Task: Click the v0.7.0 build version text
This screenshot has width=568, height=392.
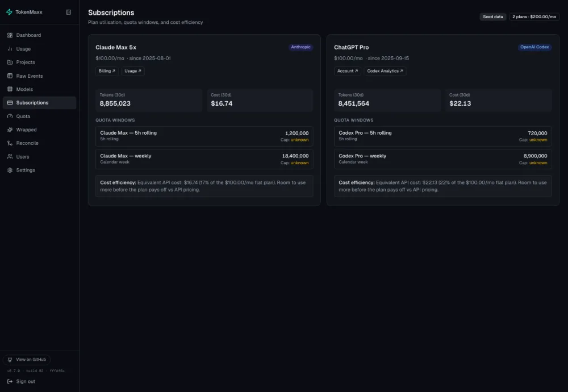Action: coord(36,371)
